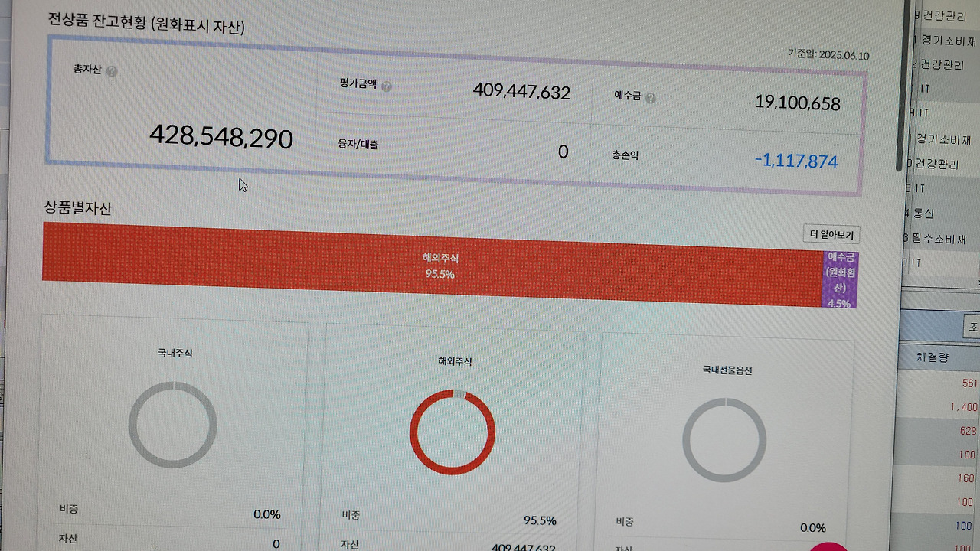
Task: Click the 체결량 column header in the background window
Action: [934, 357]
